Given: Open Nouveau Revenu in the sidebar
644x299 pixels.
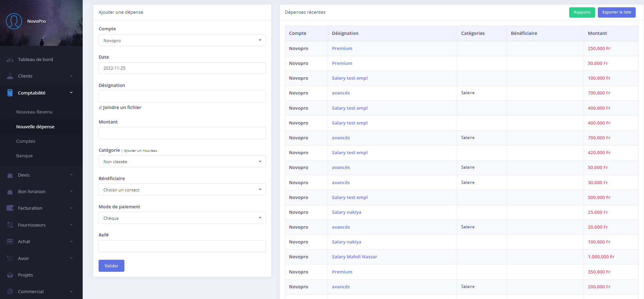Looking at the screenshot, I should (x=34, y=112).
